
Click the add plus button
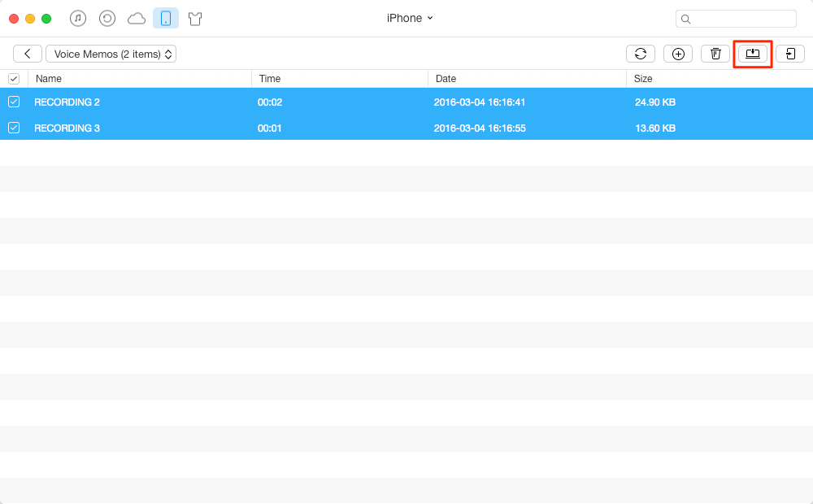point(678,54)
